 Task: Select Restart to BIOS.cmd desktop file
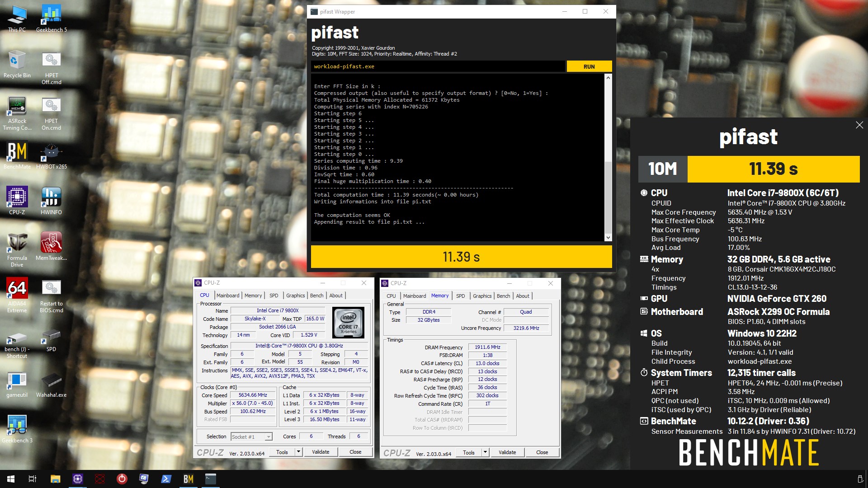(x=52, y=296)
